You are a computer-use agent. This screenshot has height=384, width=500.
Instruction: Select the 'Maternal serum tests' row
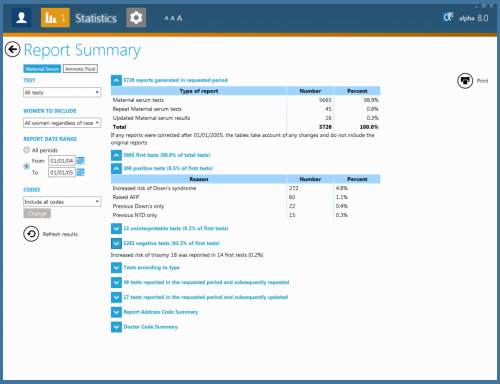pyautogui.click(x=246, y=100)
